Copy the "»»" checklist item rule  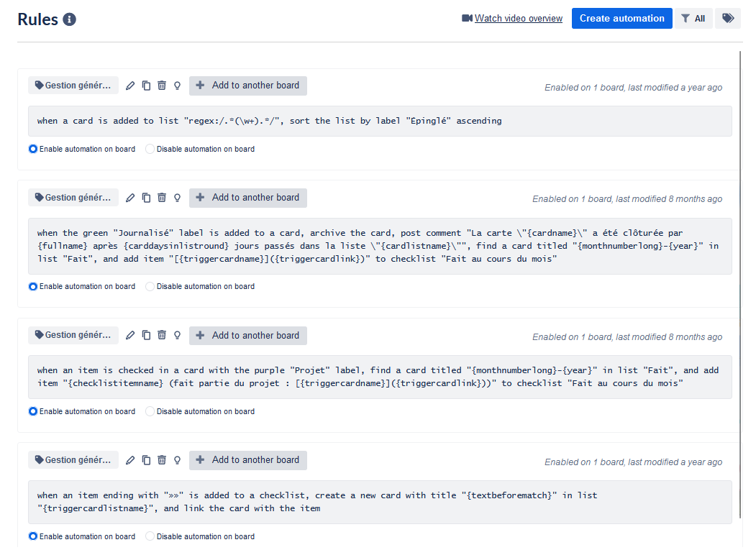click(x=146, y=460)
